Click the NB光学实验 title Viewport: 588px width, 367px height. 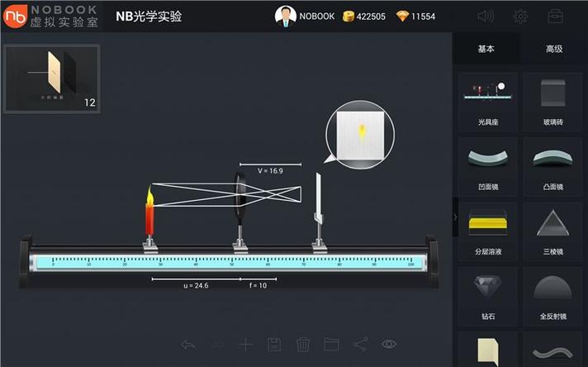149,17
